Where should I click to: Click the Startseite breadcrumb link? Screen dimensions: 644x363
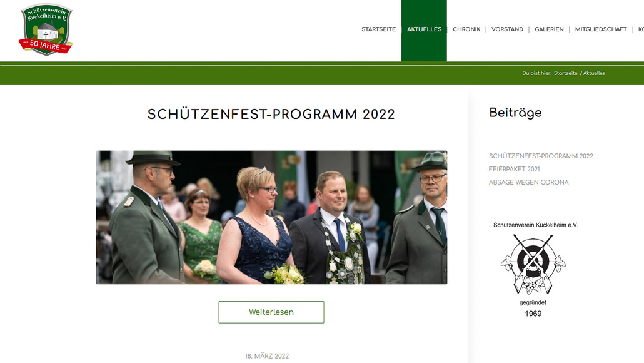pos(565,73)
